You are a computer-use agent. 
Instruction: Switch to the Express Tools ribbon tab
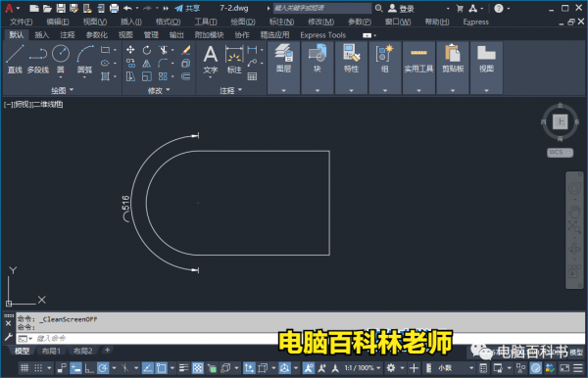click(322, 35)
